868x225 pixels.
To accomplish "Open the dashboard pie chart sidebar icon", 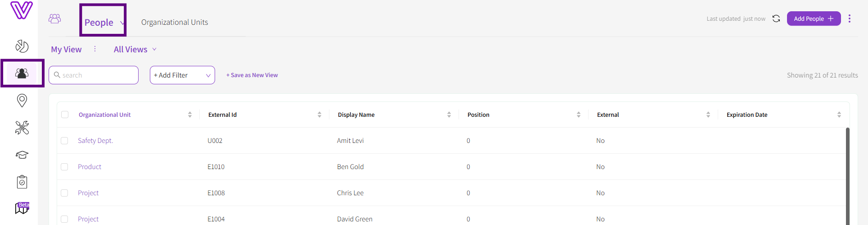I will coord(22,46).
